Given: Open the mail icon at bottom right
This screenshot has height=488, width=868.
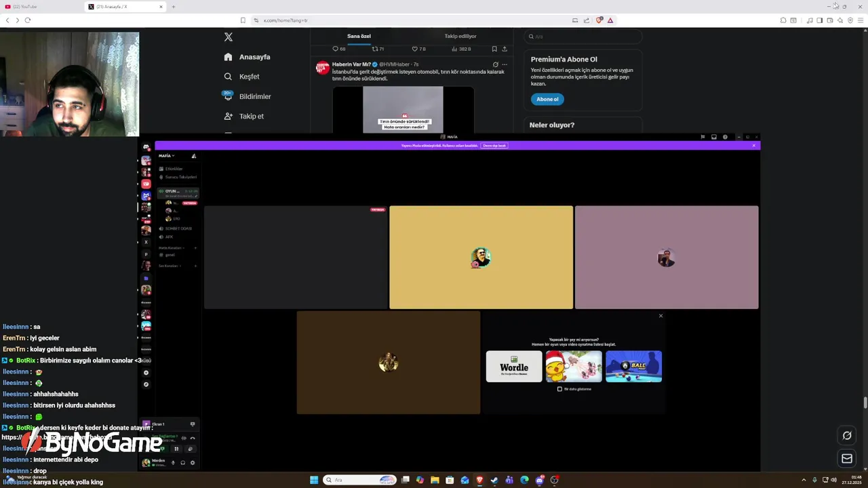Looking at the screenshot, I should coord(847,459).
